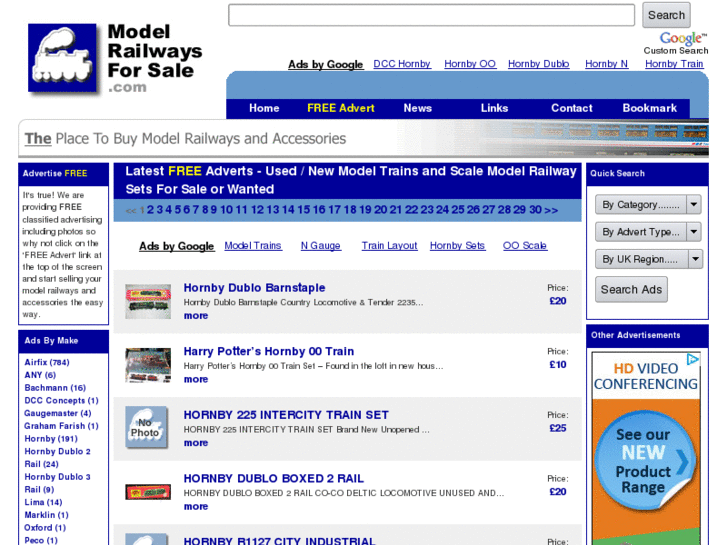727x545 pixels.
Task: Follow the N Gauge ad link
Action: coord(320,246)
